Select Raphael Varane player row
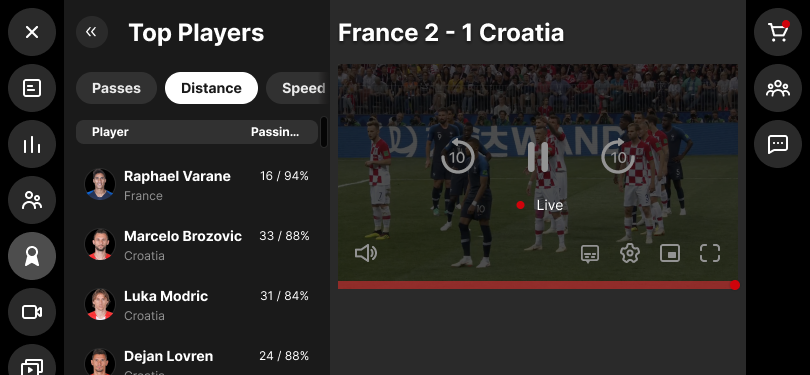Screen dimensions: 810x375 pos(197,184)
